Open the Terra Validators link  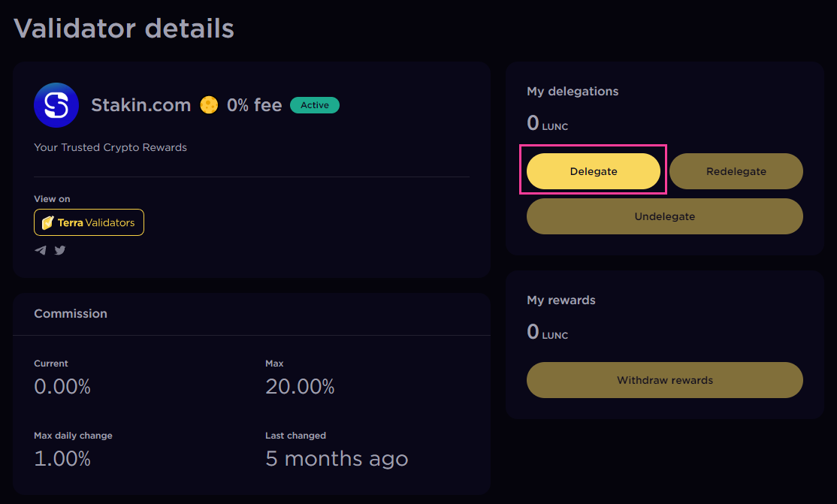pos(89,222)
